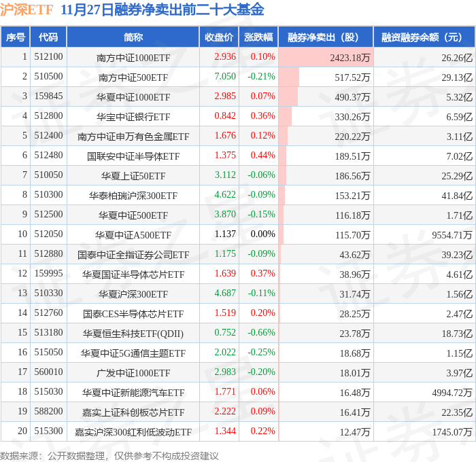Select fund name 南方中证1000ETF
The image size is (476, 462).
pos(133,57)
